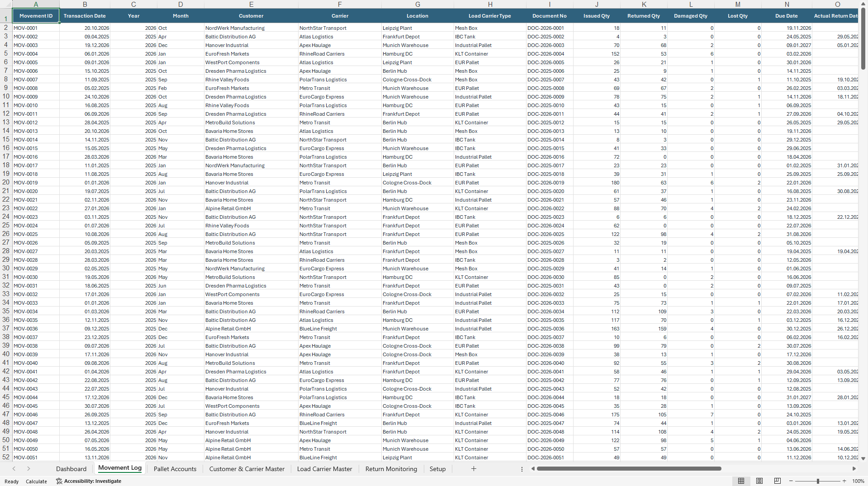Screen dimensions: 868x486
Task: Click the horizontal scrollbar thumb
Action: coord(629,469)
